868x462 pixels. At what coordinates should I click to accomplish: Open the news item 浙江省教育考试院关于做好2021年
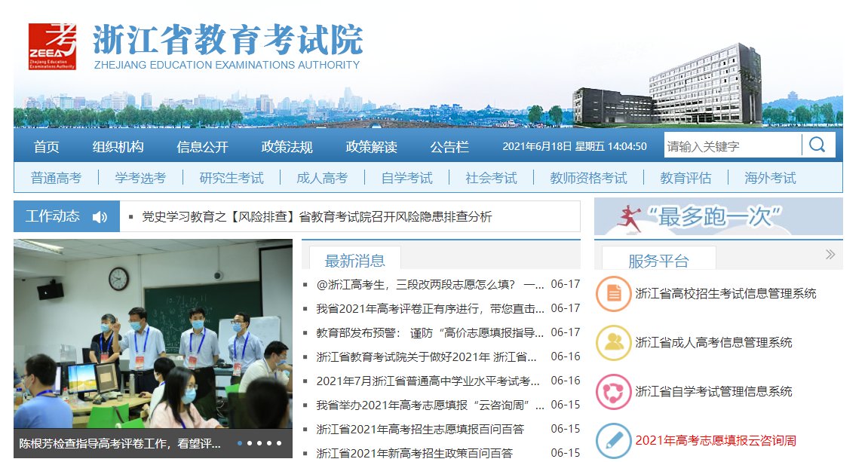click(426, 357)
